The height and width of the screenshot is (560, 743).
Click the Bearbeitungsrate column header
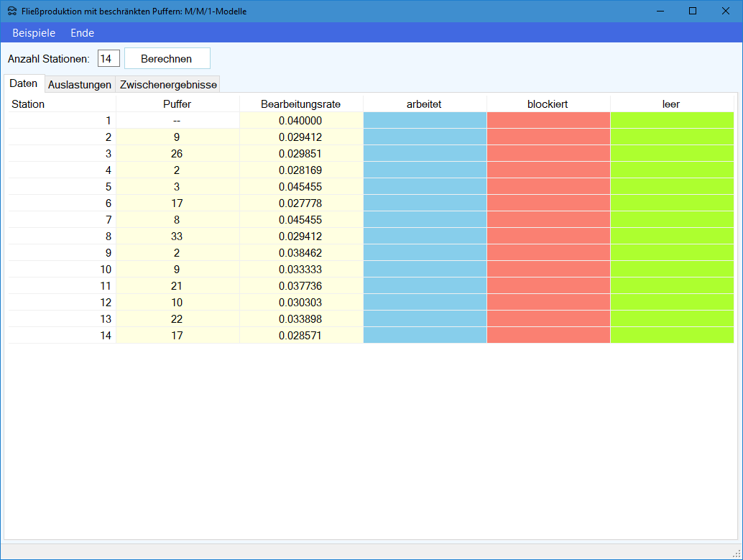tap(300, 104)
